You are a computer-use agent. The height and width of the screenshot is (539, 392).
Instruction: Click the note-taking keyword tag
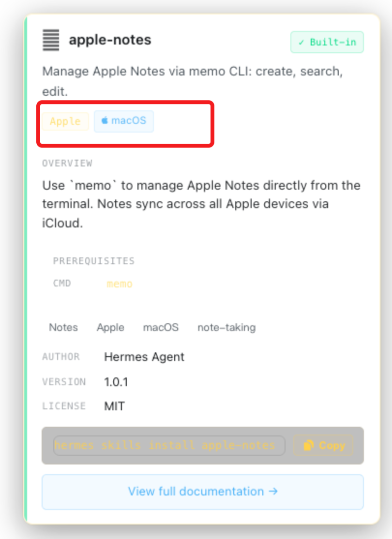226,327
